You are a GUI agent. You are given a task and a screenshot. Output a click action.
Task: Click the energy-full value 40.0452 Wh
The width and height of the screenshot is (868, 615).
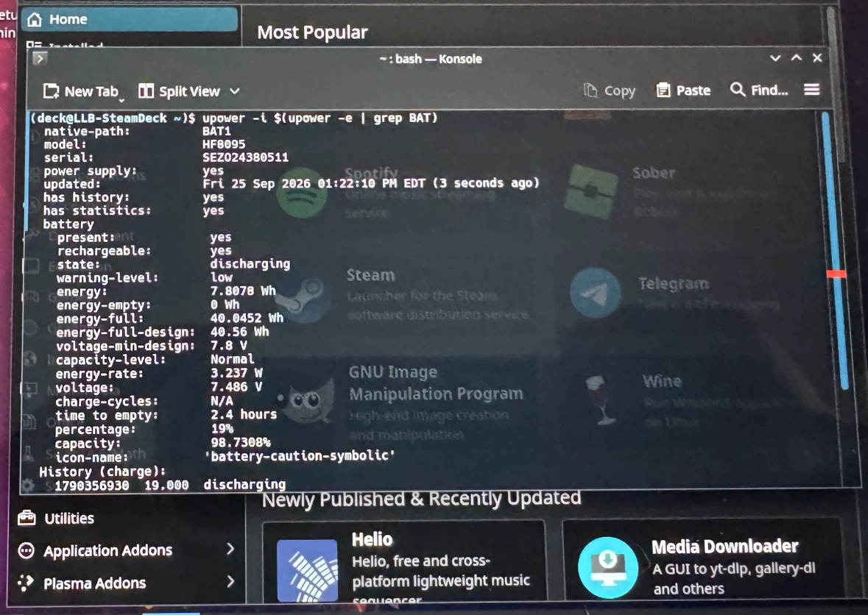click(247, 318)
